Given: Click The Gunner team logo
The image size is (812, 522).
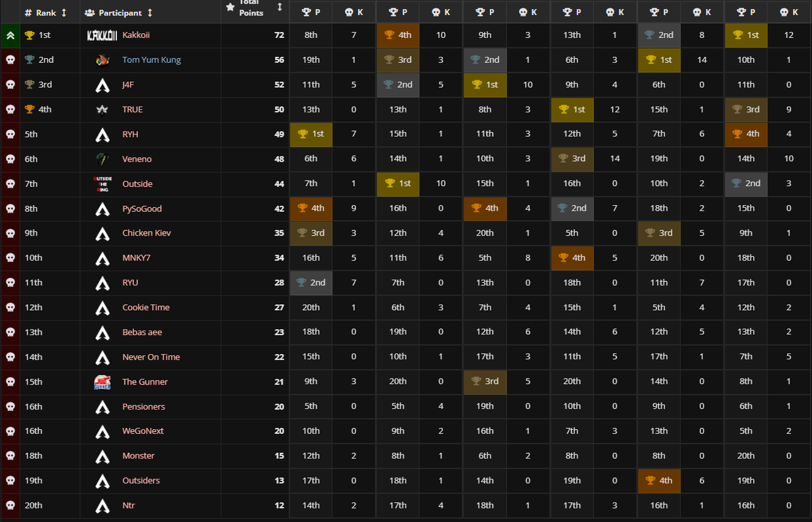Looking at the screenshot, I should click(x=102, y=382).
